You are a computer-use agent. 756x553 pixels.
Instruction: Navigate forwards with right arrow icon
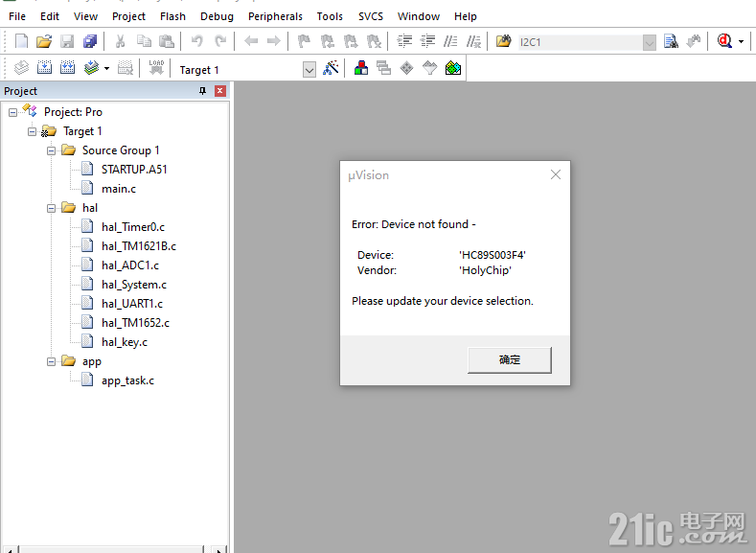[x=274, y=41]
